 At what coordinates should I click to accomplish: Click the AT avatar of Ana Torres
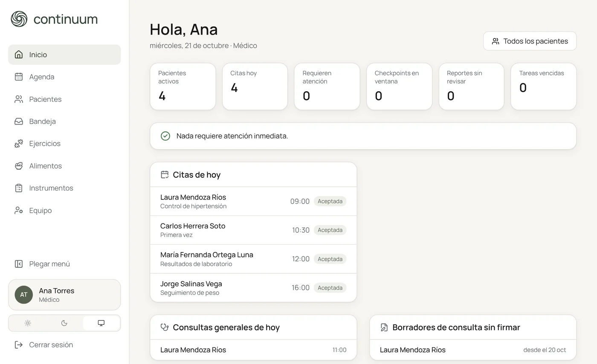[24, 295]
